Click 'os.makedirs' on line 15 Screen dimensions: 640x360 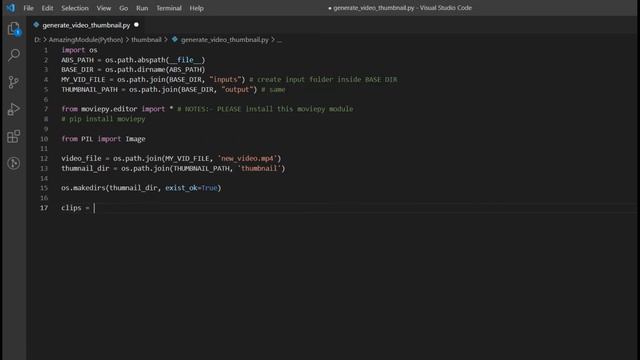click(83, 188)
